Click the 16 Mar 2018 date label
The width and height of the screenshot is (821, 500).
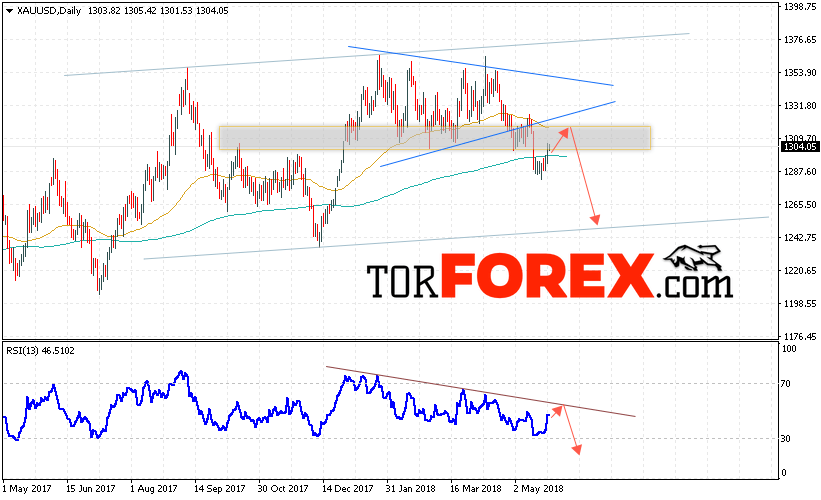point(475,488)
